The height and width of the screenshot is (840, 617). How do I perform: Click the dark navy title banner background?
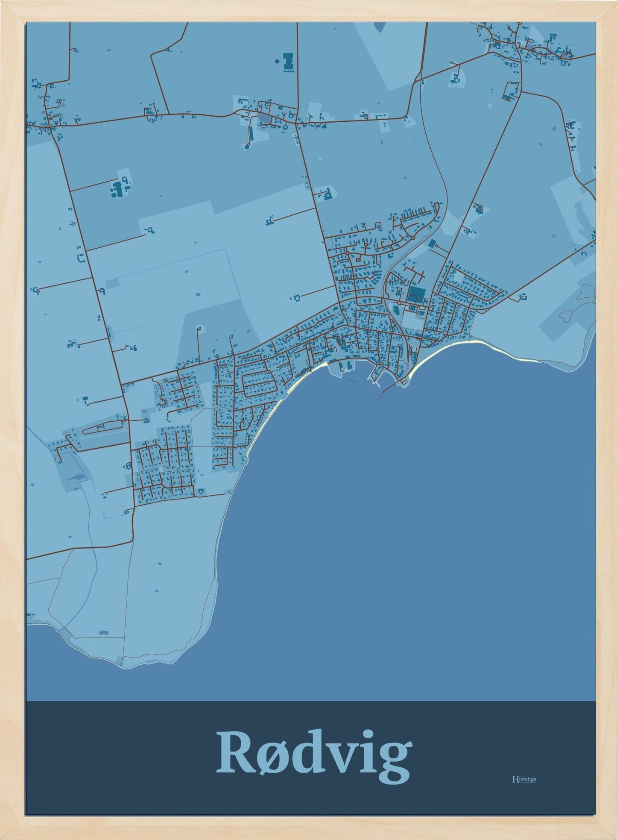[x=128, y=756]
